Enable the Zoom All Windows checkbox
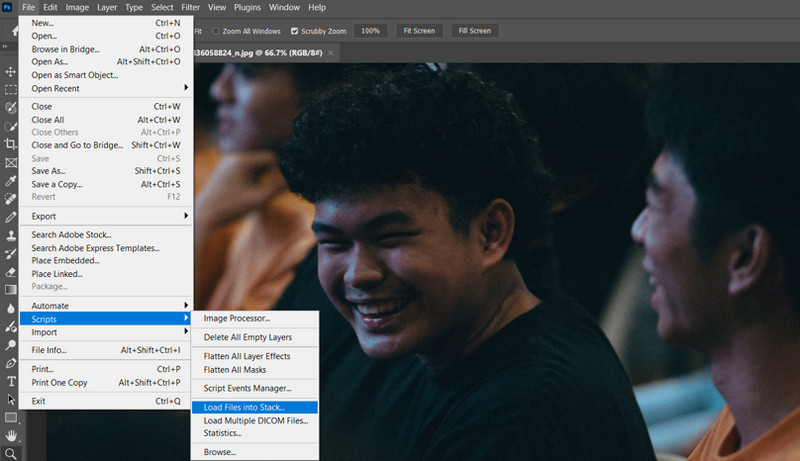 point(216,31)
